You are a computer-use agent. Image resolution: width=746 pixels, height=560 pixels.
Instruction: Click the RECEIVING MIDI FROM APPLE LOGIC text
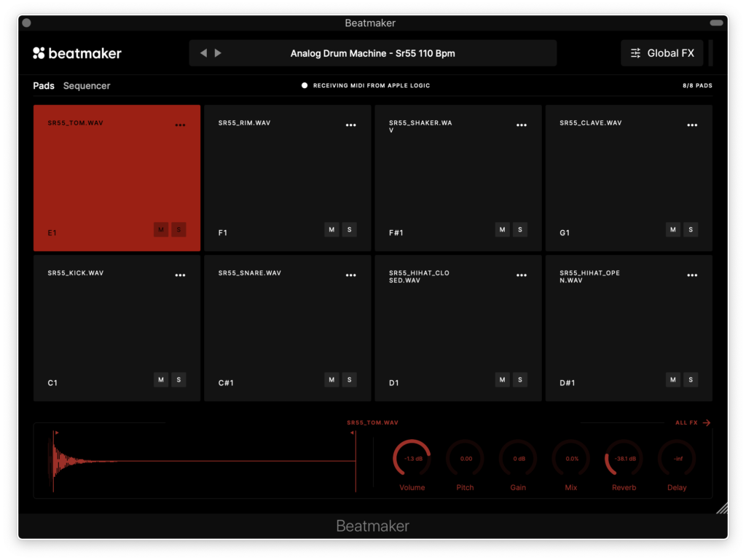click(372, 86)
